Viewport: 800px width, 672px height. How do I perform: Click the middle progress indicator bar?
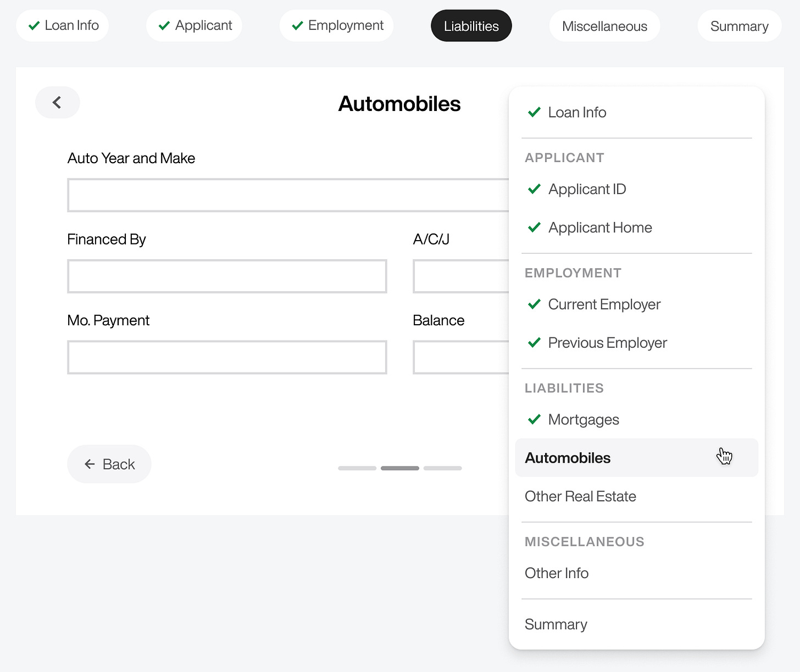pos(400,468)
